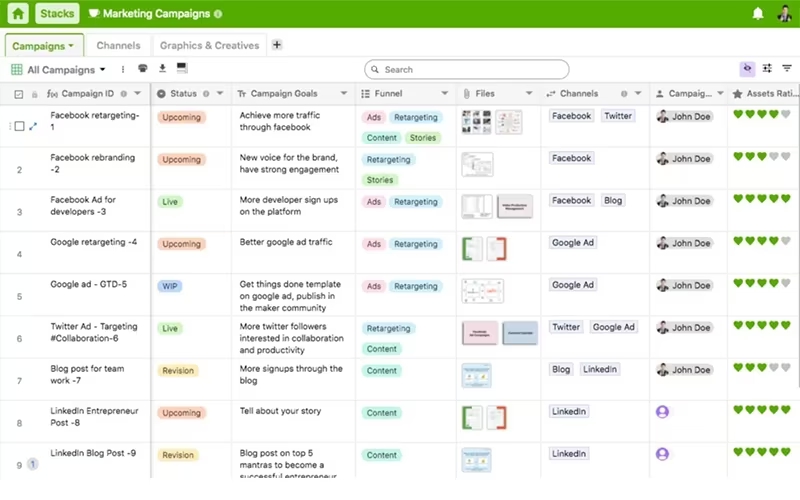This screenshot has height=500, width=800.
Task: Switch to Graphics & Creatives tab
Action: point(209,45)
